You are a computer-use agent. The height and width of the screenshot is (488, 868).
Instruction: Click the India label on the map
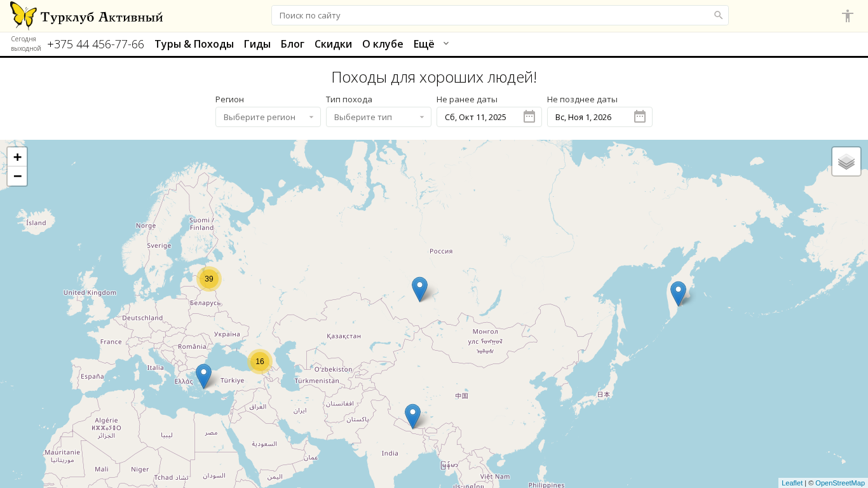click(x=390, y=453)
